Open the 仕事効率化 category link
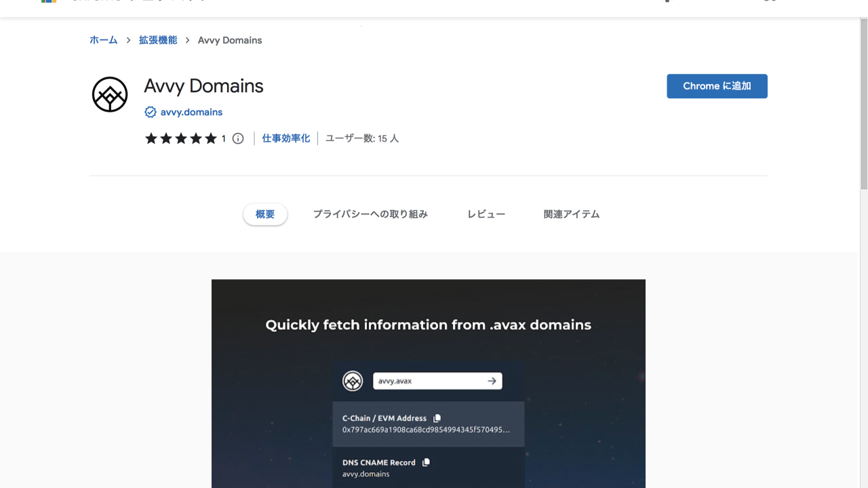Viewport: 868px width, 488px height. [286, 138]
